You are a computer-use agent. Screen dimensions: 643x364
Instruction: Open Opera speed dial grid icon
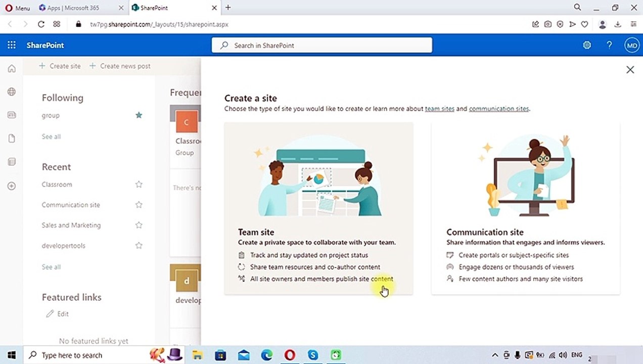(57, 24)
